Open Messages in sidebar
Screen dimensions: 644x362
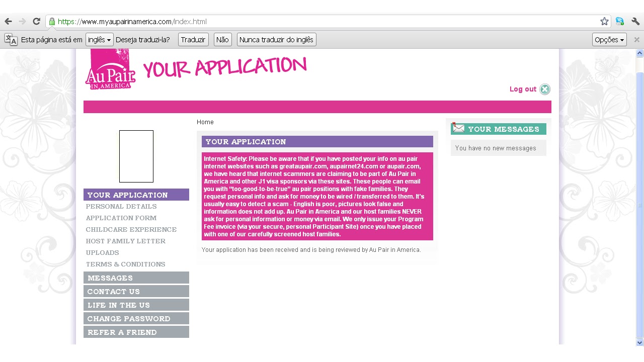(x=136, y=278)
